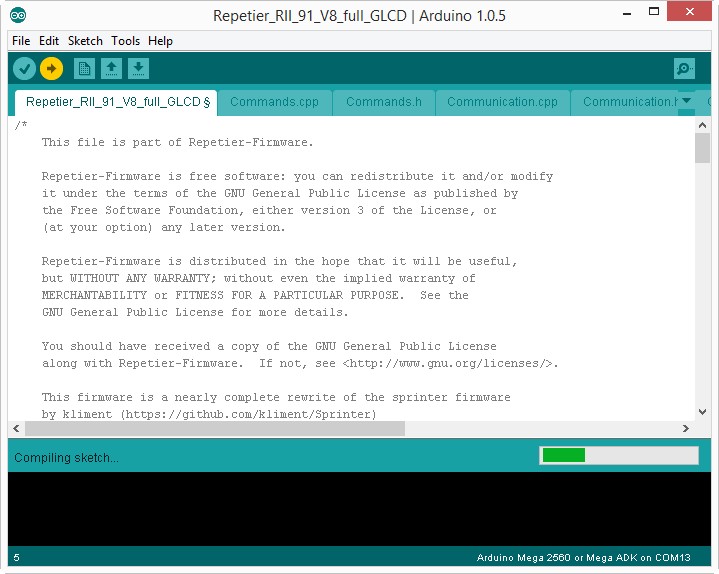719x574 pixels.
Task: Click the Arduino logo in title bar
Action: tap(19, 15)
